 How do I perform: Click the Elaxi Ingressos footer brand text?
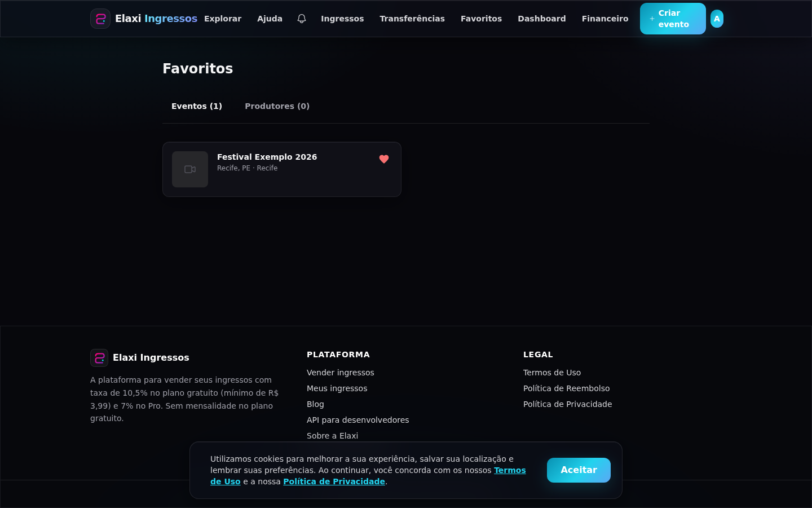(151, 358)
